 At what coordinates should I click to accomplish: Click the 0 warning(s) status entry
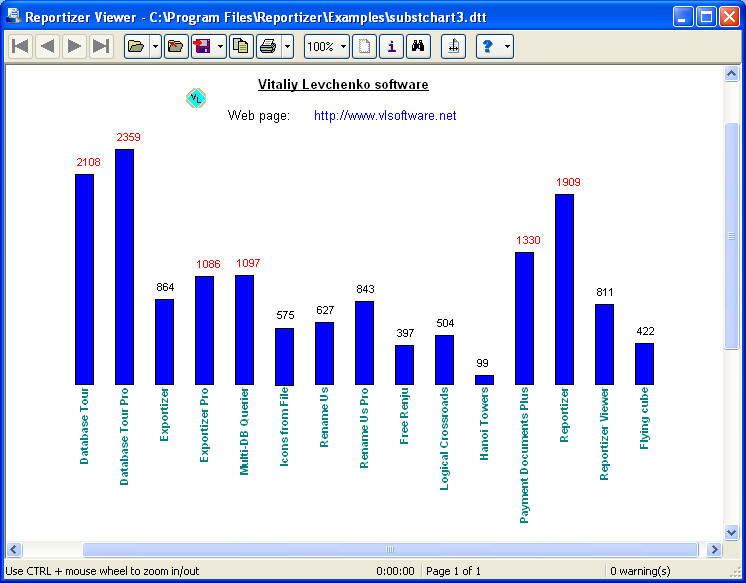pyautogui.click(x=640, y=571)
